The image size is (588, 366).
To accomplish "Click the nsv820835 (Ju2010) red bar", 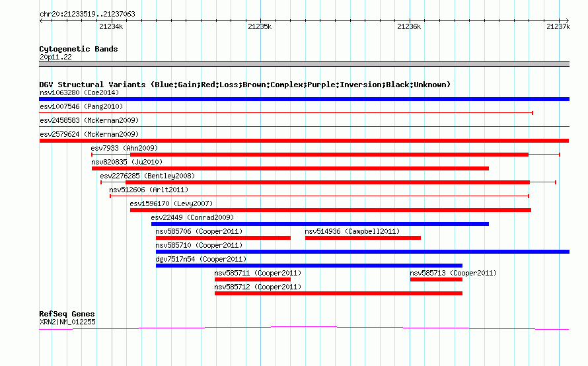I will pos(290,168).
